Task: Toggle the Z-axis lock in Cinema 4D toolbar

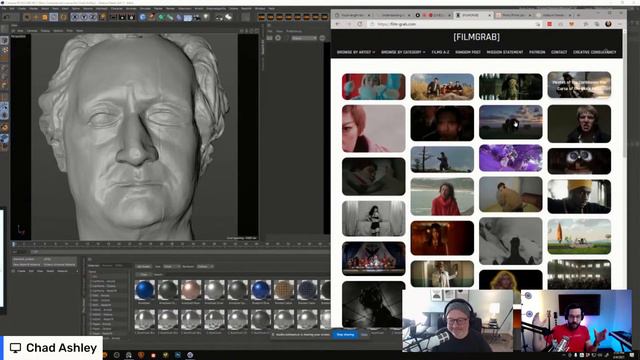Action: coord(93,17)
